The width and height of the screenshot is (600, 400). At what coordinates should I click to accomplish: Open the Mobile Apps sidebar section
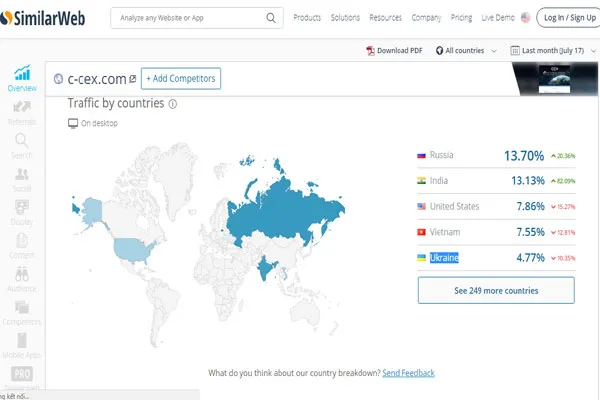coord(22,346)
